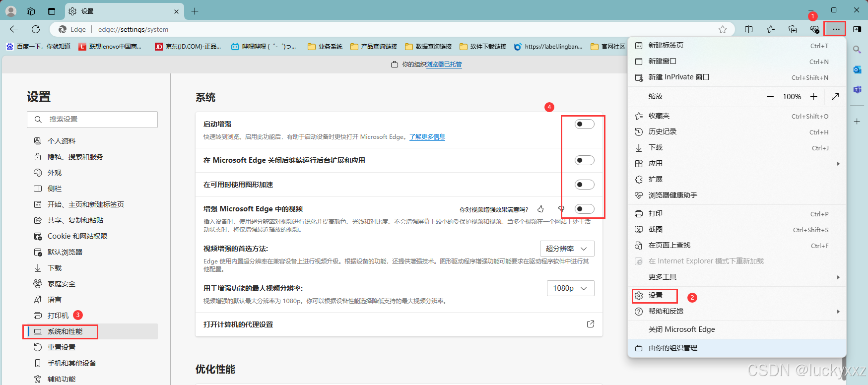This screenshot has width=868, height=385.
Task: Open the 软件下载链接 bookmark folder
Action: click(483, 47)
